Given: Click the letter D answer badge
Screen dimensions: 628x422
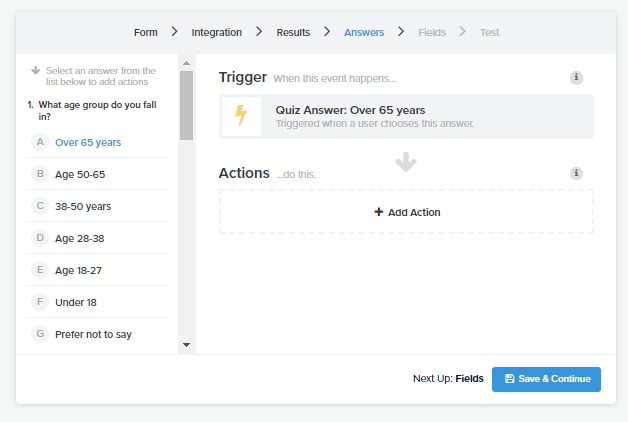Looking at the screenshot, I should (x=40, y=238).
